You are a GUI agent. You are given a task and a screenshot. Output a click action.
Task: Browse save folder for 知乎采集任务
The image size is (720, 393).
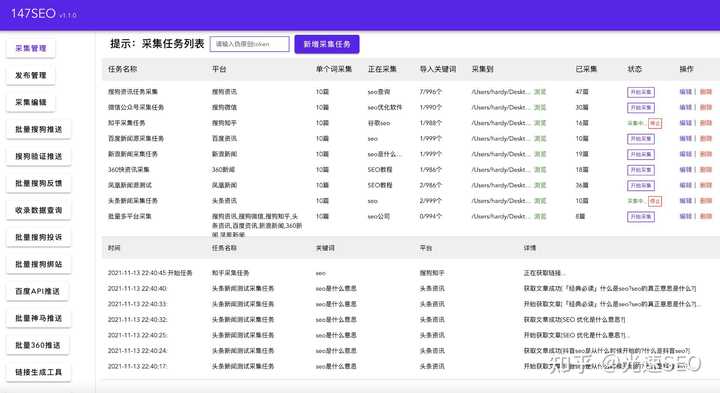(x=540, y=123)
